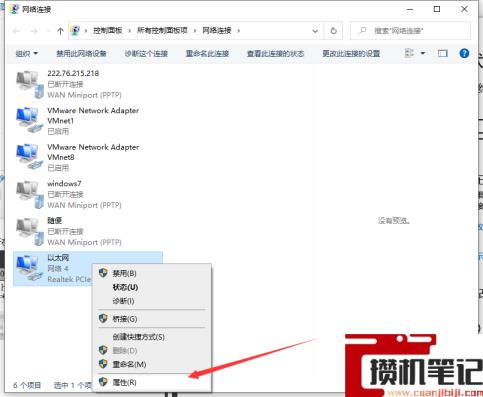Image resolution: width=483 pixels, height=397 pixels.
Task: Click the 所有控制面板项 breadcrumb
Action: [162, 31]
